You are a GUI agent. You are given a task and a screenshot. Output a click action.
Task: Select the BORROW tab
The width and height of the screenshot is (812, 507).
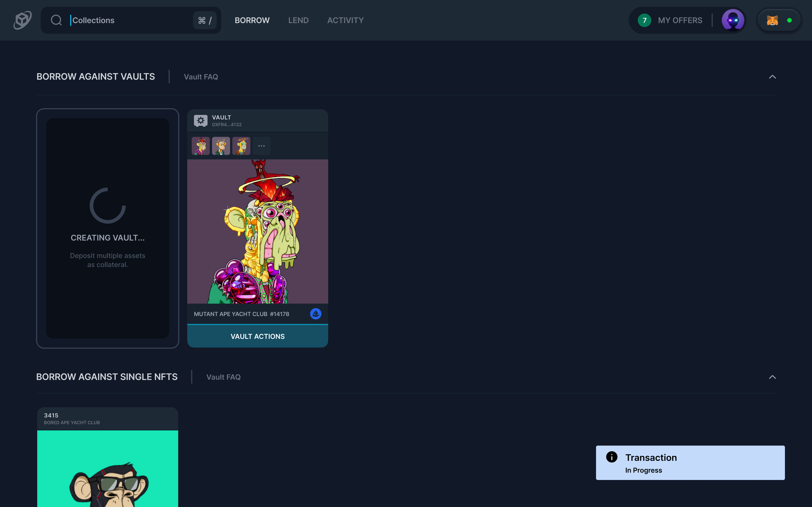coord(252,21)
